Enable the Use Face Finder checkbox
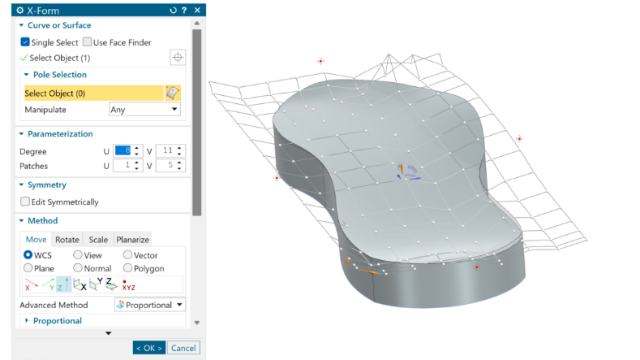 point(87,42)
